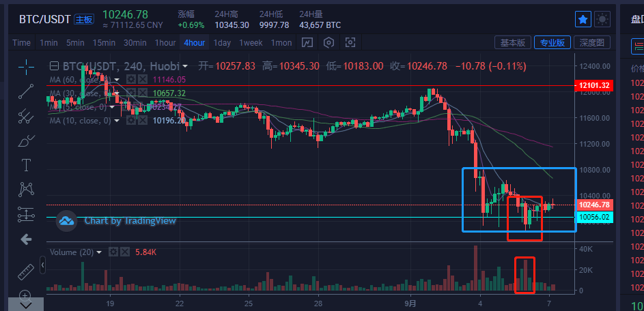
Task: Select the text annotation tool
Action: tap(26, 165)
